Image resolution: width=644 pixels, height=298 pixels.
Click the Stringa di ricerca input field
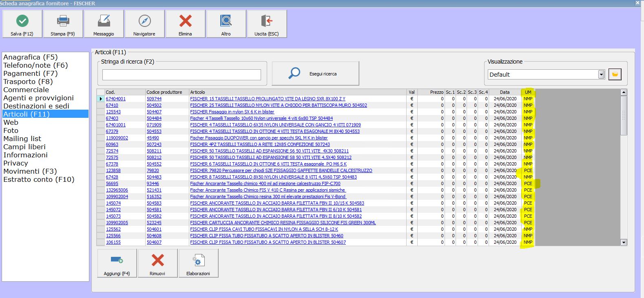click(181, 75)
